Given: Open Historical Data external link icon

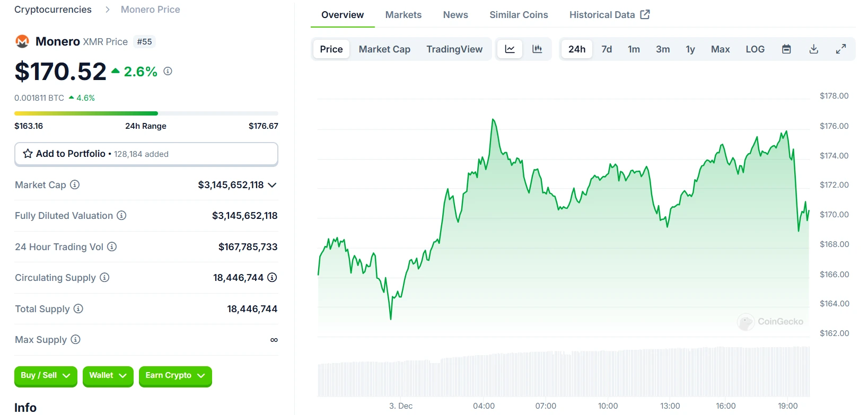Looking at the screenshot, I should pos(645,14).
